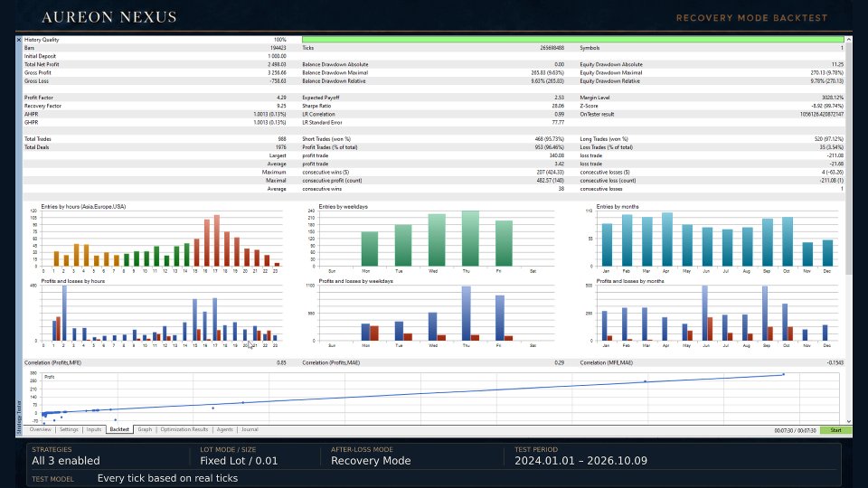
Task: Select the Margin Level label
Action: click(x=595, y=98)
